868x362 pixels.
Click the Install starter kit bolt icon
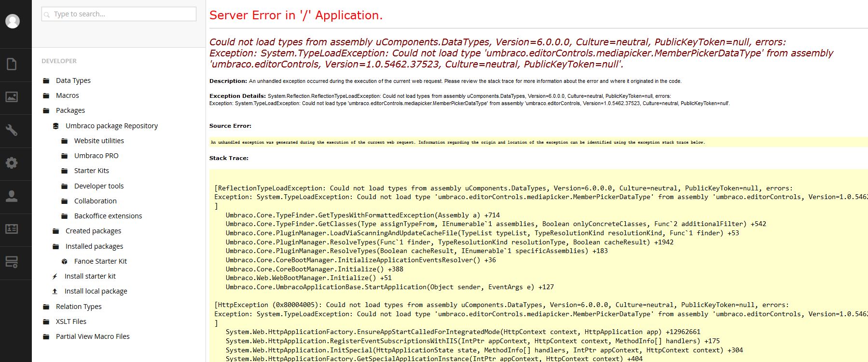(x=55, y=276)
